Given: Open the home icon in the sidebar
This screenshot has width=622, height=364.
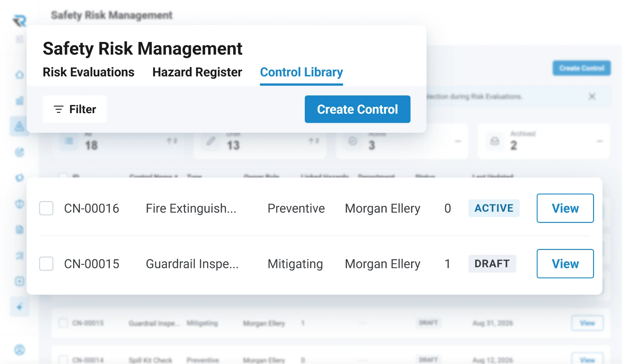Looking at the screenshot, I should tap(20, 75).
